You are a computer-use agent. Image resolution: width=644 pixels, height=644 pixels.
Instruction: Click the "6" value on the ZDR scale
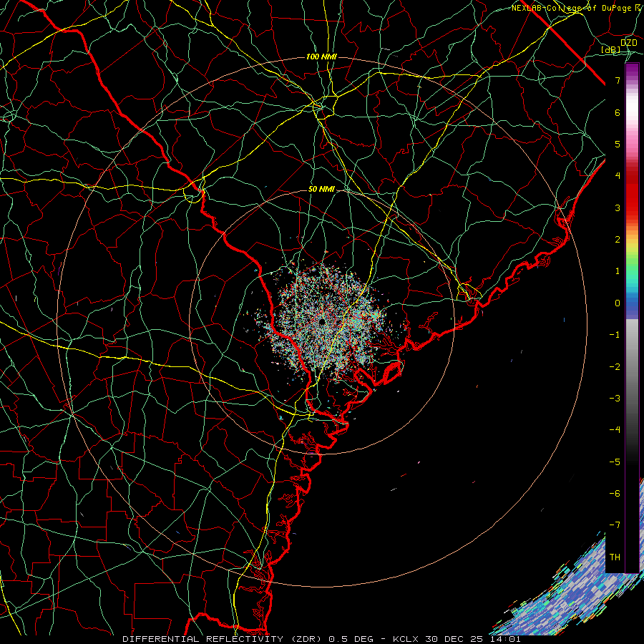[618, 113]
